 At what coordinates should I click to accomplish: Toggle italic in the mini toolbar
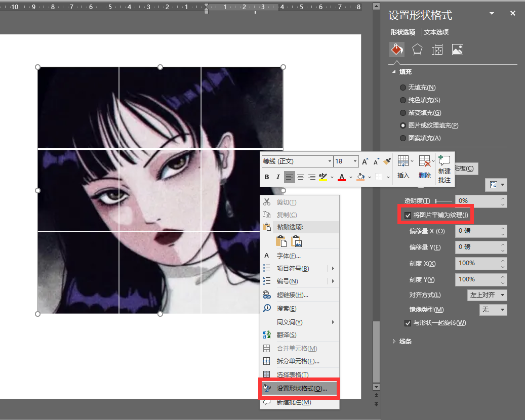[x=277, y=177]
